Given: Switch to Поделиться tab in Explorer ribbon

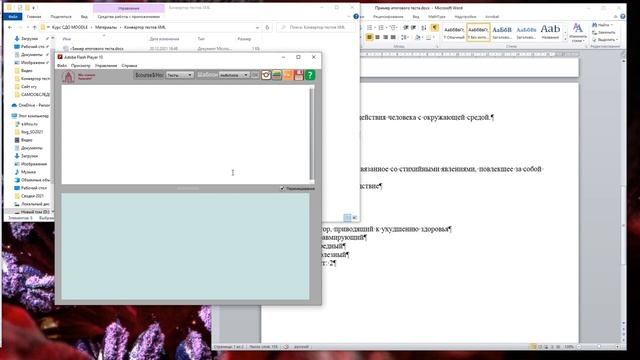Looking at the screenshot, I should 61,16.
